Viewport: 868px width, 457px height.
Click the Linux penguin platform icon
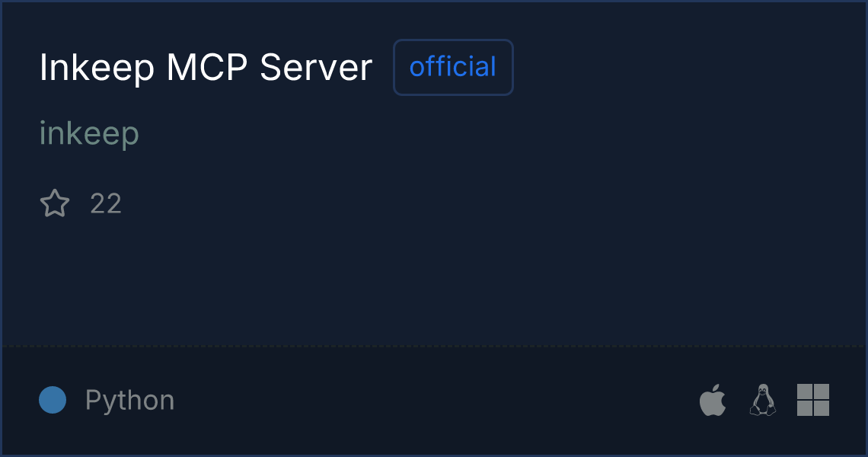click(x=763, y=399)
